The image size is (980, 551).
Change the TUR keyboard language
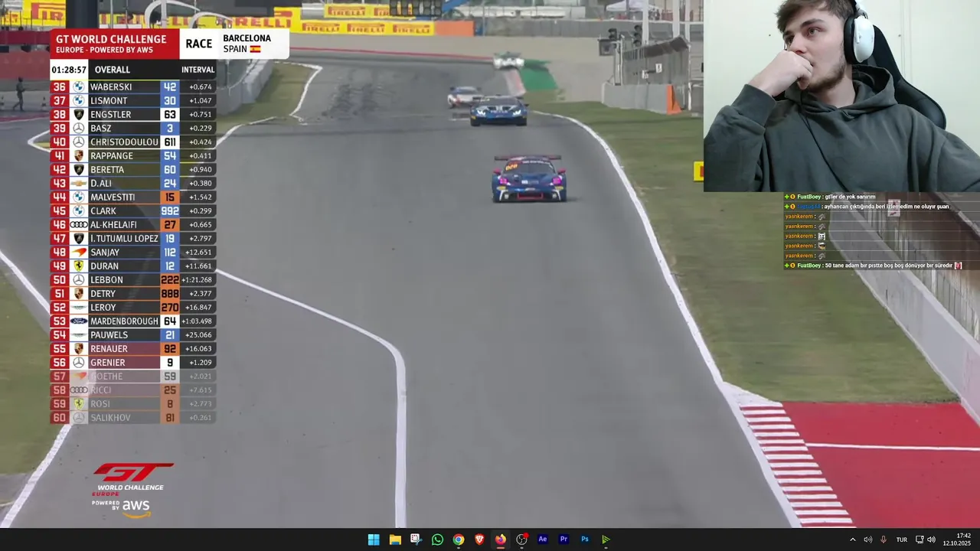(902, 540)
